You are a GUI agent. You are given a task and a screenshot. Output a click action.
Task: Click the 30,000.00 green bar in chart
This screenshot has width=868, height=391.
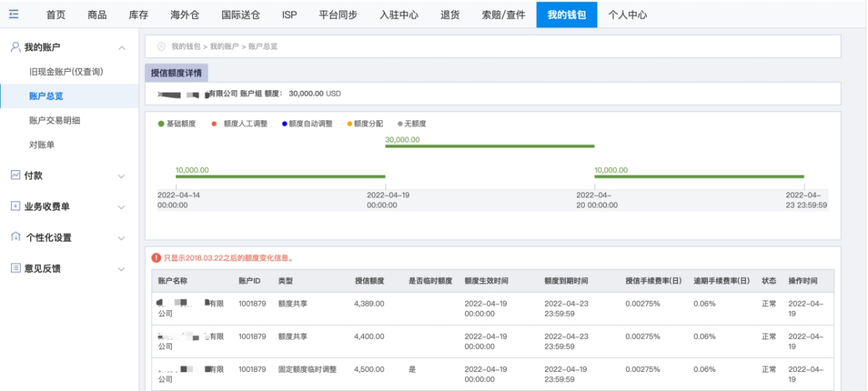point(490,146)
